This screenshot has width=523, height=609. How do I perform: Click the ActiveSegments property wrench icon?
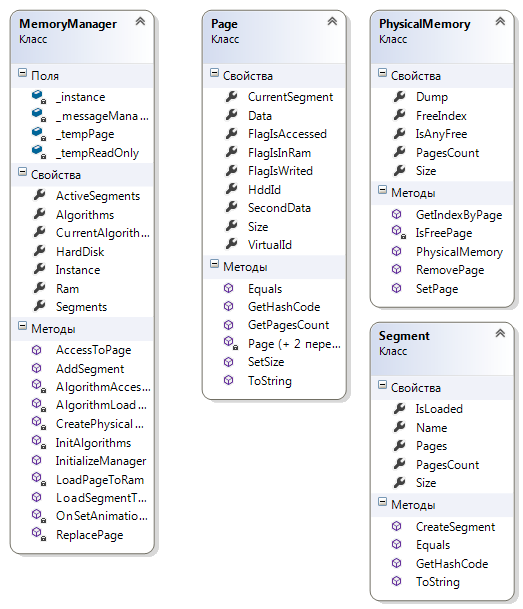coord(39,195)
